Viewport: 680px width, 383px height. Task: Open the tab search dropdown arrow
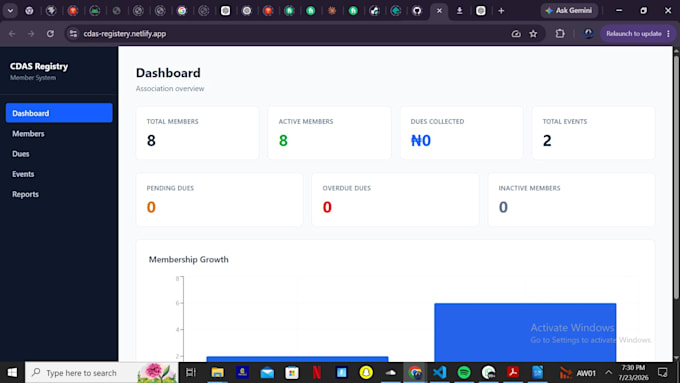10,11
